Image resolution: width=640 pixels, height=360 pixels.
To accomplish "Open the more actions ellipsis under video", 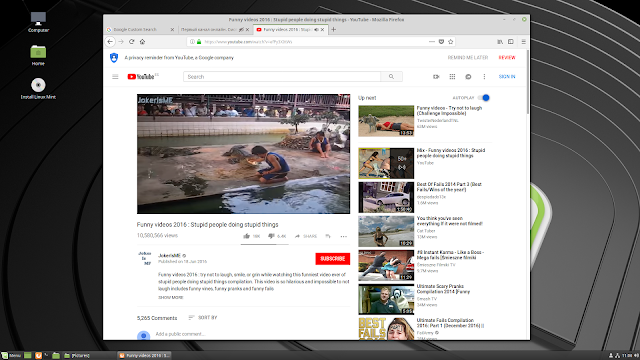I will 344,236.
